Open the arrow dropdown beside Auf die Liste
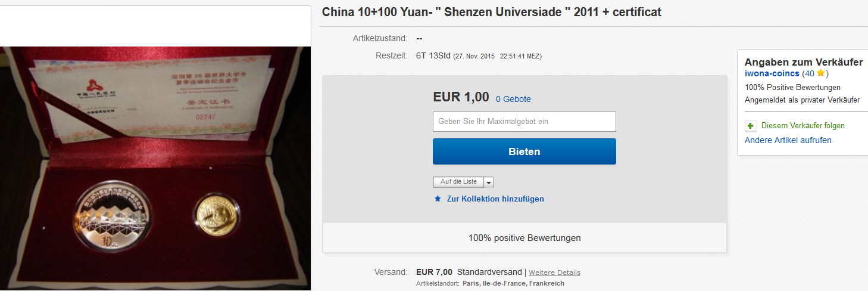Image resolution: width=868 pixels, height=291 pixels. (x=489, y=182)
